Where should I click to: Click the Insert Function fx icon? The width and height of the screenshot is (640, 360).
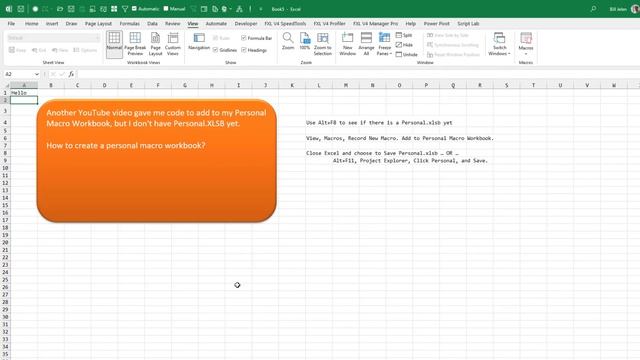(71, 74)
